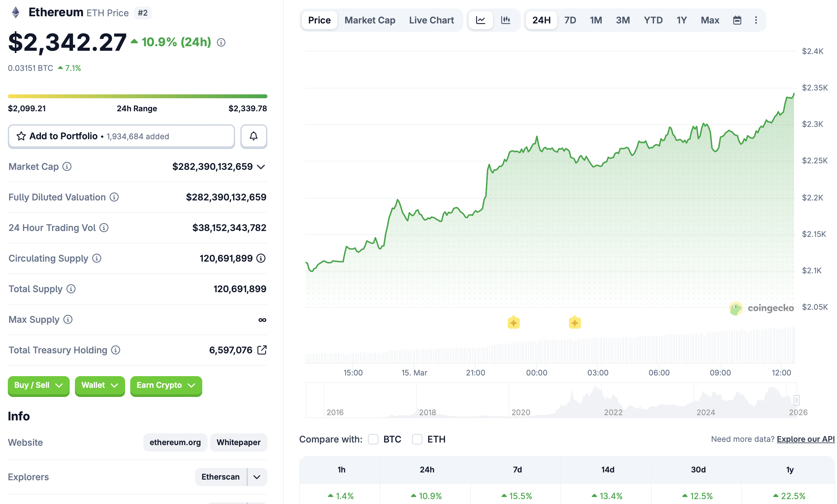Switch to the Live Chart tab
The width and height of the screenshot is (837, 504).
click(431, 20)
